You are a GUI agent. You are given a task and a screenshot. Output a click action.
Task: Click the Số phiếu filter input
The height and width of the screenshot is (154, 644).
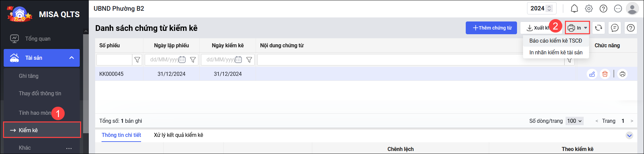(114, 60)
